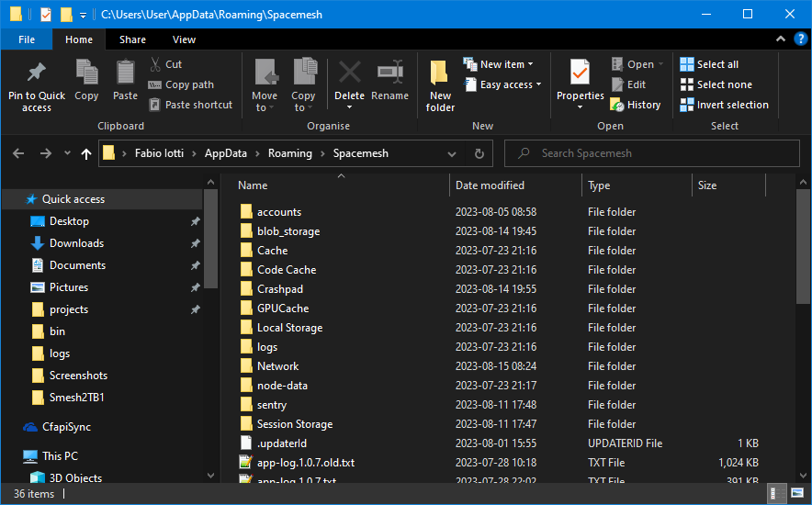Viewport: 812px width, 505px height.
Task: Click the Copy icon in Clipboard group
Action: pyautogui.click(x=86, y=73)
